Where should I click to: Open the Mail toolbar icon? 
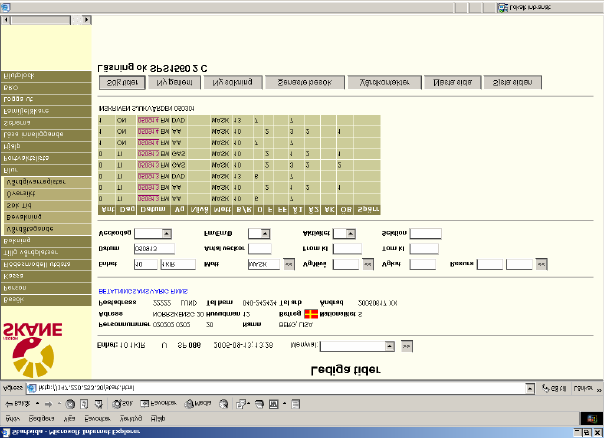[x=241, y=404]
